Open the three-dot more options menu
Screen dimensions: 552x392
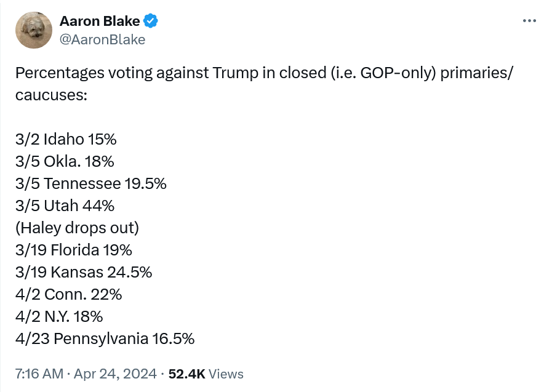pyautogui.click(x=529, y=21)
